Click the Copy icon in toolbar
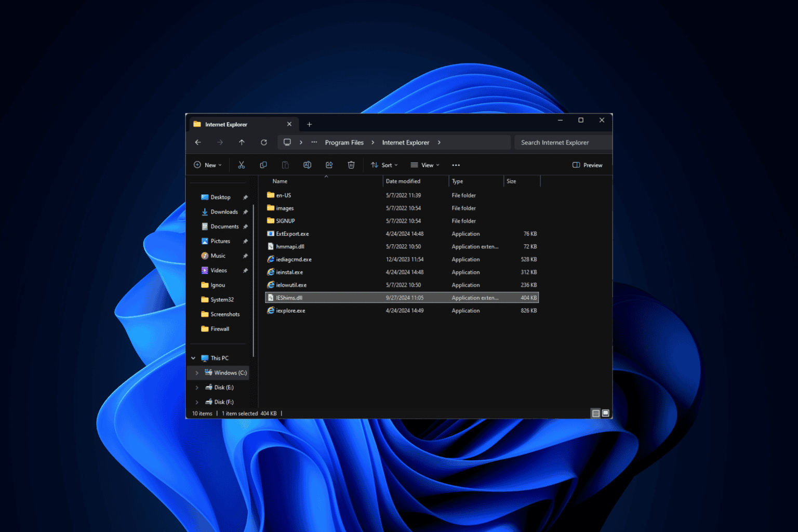798x532 pixels. click(263, 165)
